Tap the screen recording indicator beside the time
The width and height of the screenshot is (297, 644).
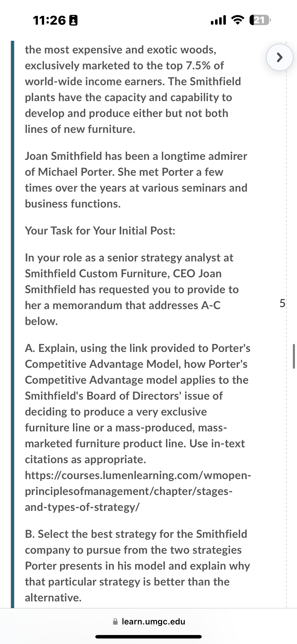click(73, 20)
